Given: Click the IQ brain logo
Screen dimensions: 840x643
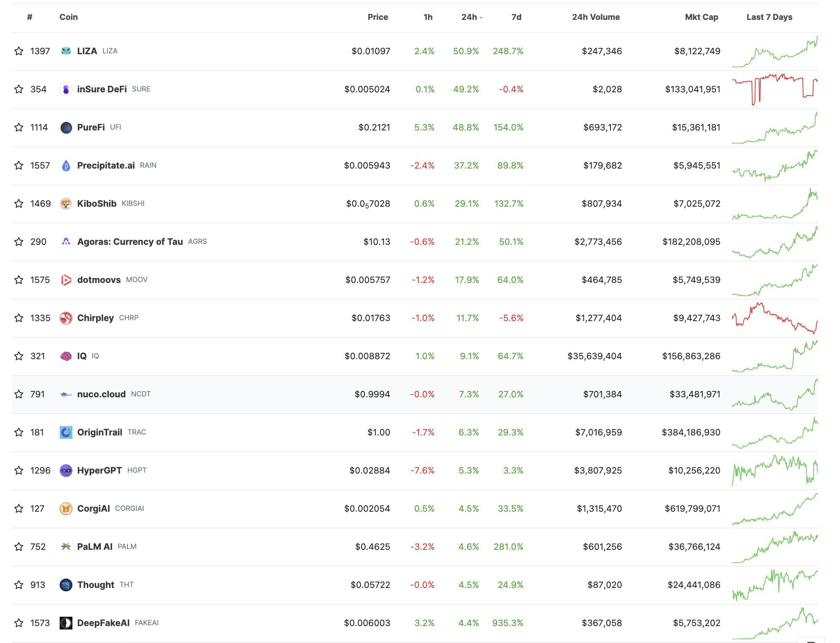Looking at the screenshot, I should point(66,356).
